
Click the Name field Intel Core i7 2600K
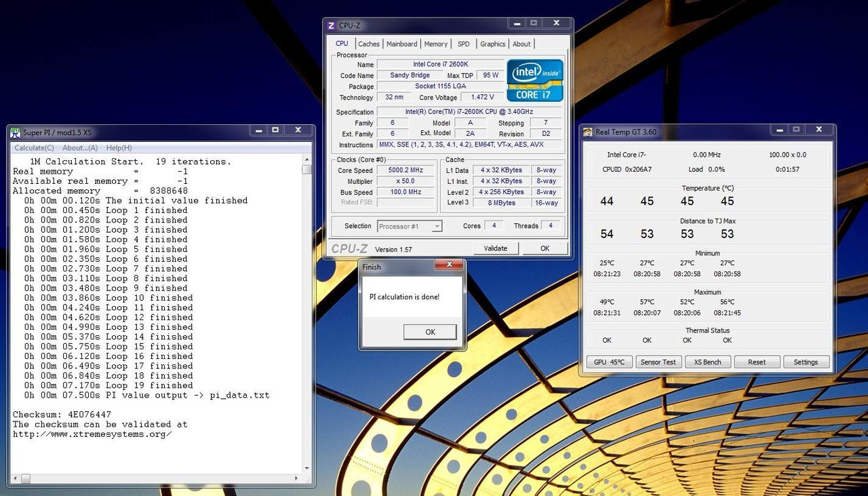coord(440,64)
